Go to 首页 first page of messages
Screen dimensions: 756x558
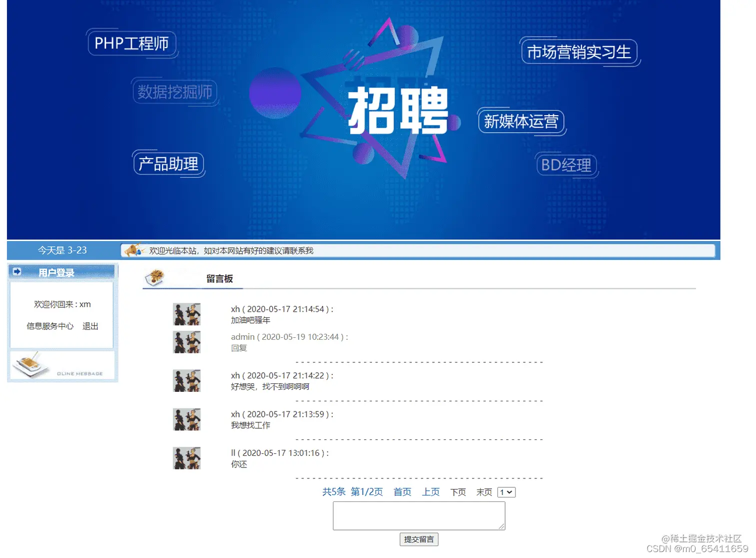[x=402, y=492]
